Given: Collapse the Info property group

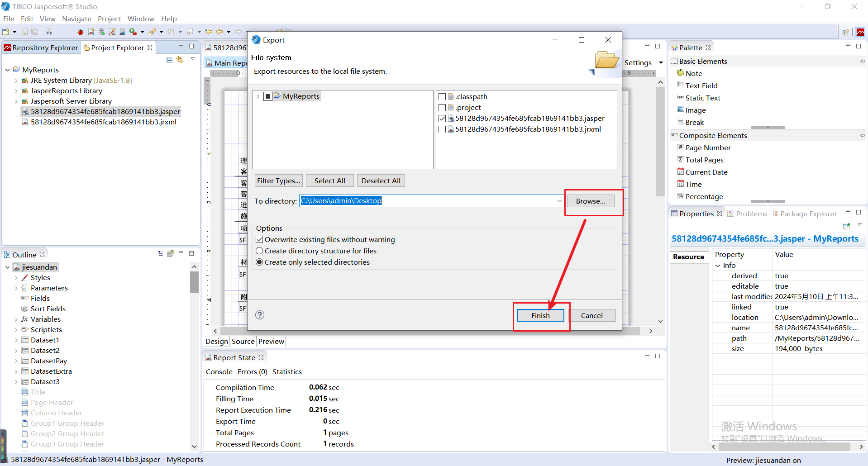Looking at the screenshot, I should coord(718,266).
